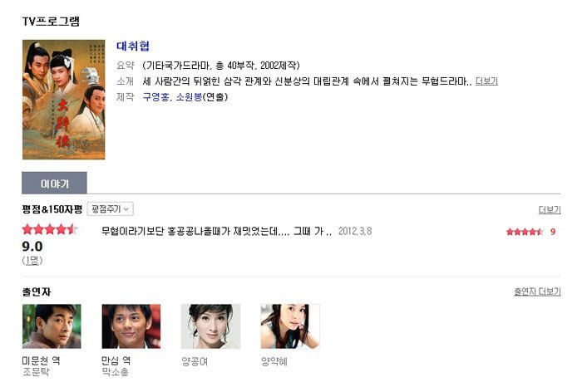Open review text about 홍공
Image resolution: width=582 pixels, height=392 pixels.
[x=216, y=232]
